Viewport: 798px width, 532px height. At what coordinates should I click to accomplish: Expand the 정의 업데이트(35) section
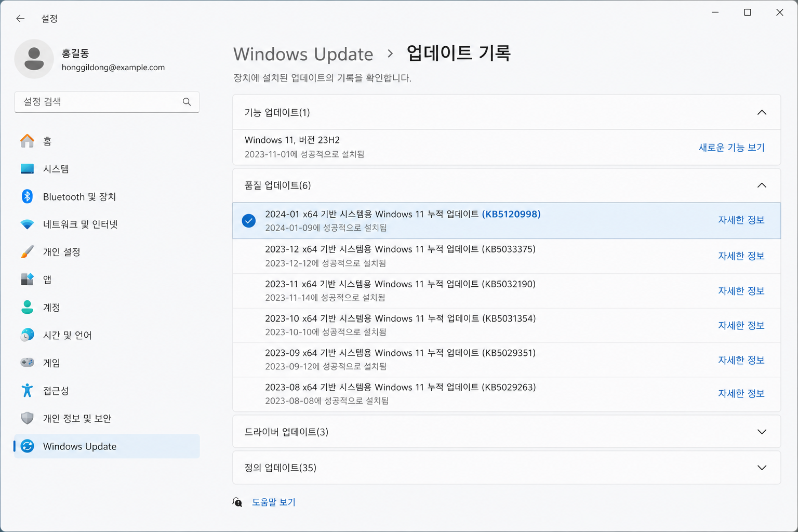point(762,468)
